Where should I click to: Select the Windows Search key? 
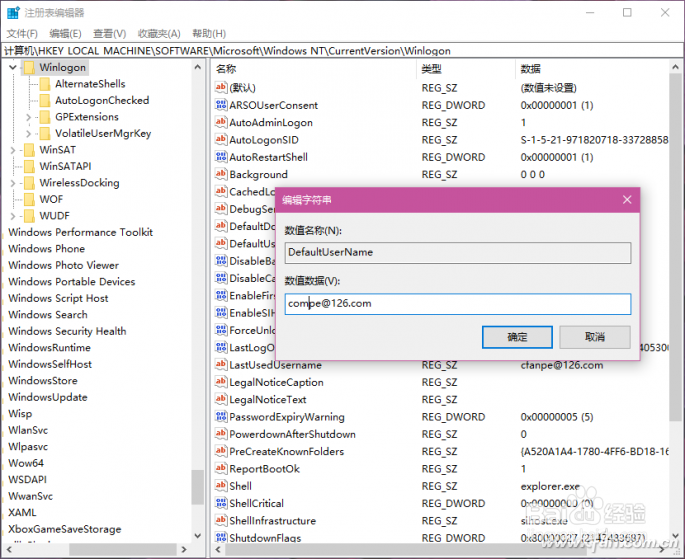(48, 314)
